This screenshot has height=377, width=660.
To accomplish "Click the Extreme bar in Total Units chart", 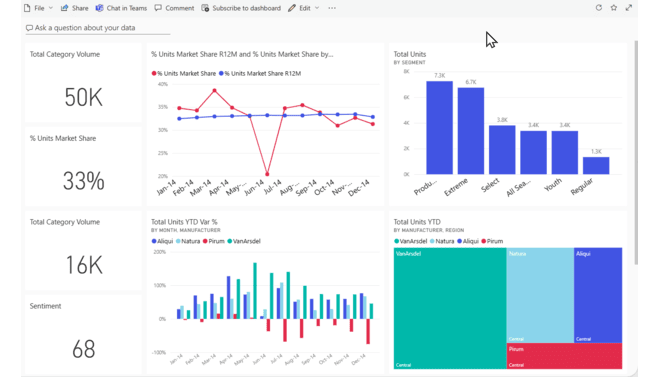I will (471, 131).
